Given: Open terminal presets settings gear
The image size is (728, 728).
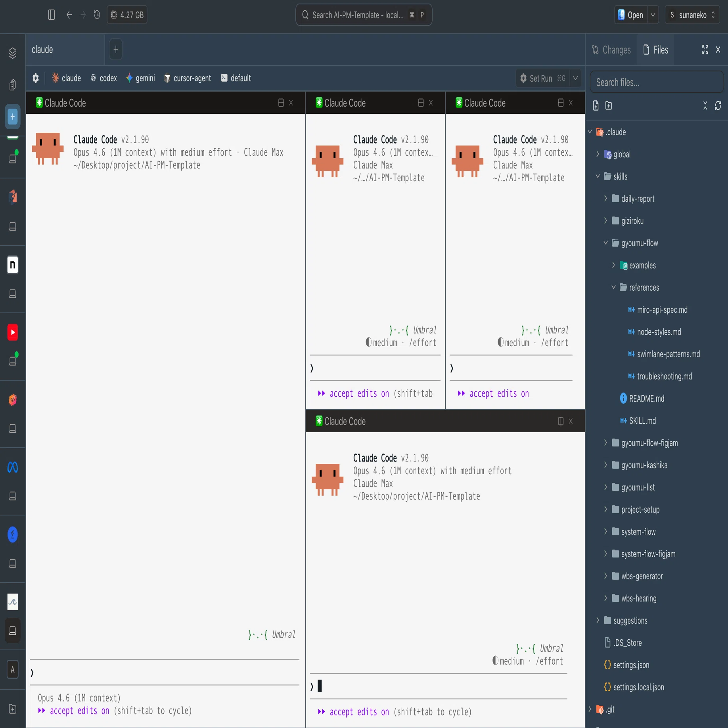Looking at the screenshot, I should click(x=36, y=78).
